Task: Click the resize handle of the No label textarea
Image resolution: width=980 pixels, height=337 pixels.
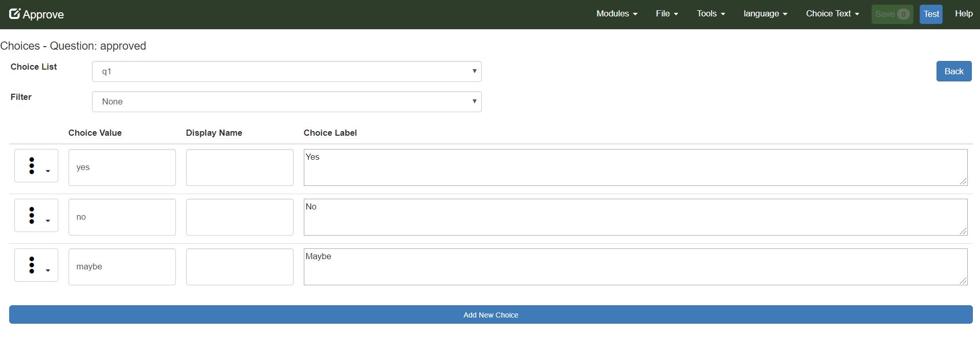Action: (963, 231)
